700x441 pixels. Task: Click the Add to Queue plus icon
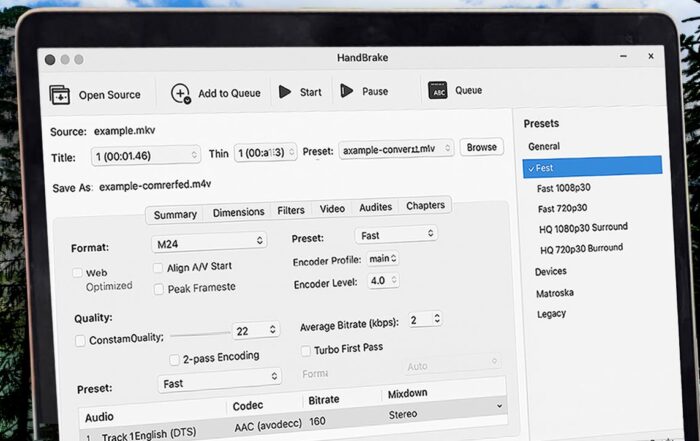tap(181, 94)
